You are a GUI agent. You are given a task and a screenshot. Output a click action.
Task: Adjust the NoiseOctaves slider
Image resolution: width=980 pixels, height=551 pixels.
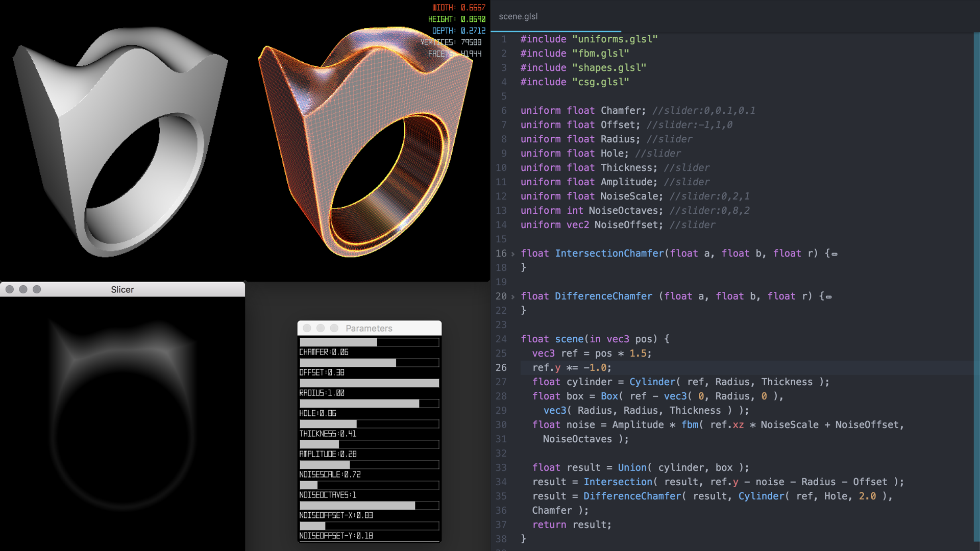click(369, 485)
